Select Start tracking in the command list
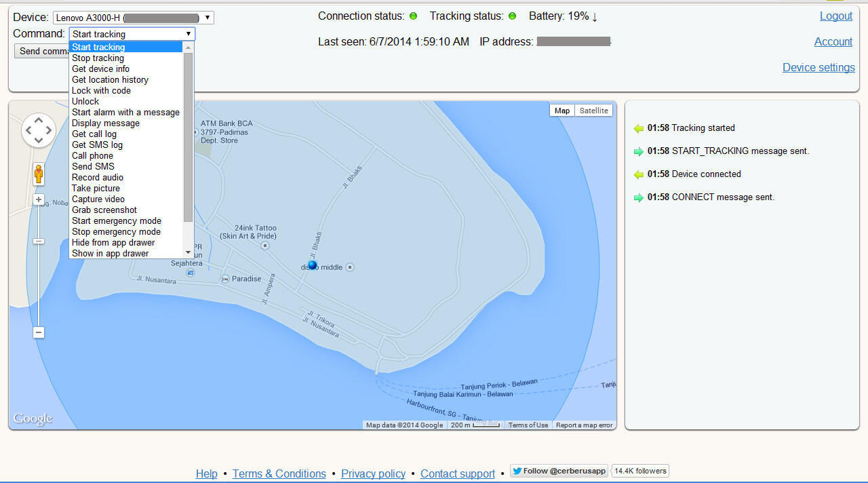This screenshot has width=868, height=483. (x=126, y=47)
